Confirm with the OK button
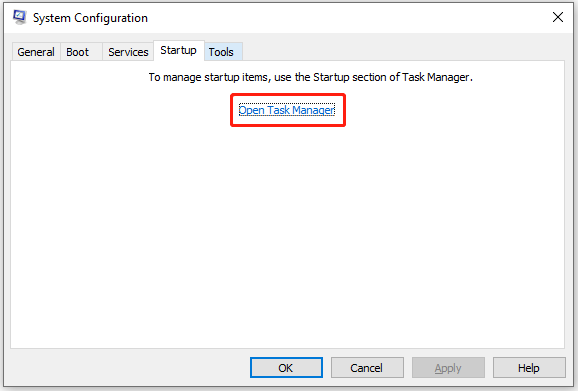Image resolution: width=578 pixels, height=391 pixels. coord(286,367)
